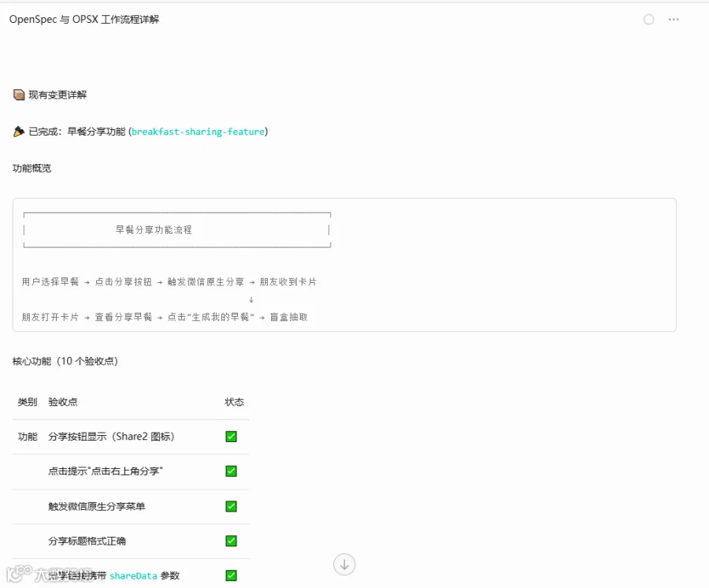Click the 早餐分享功能流程 box title
Image resolution: width=709 pixels, height=588 pixels.
point(154,230)
